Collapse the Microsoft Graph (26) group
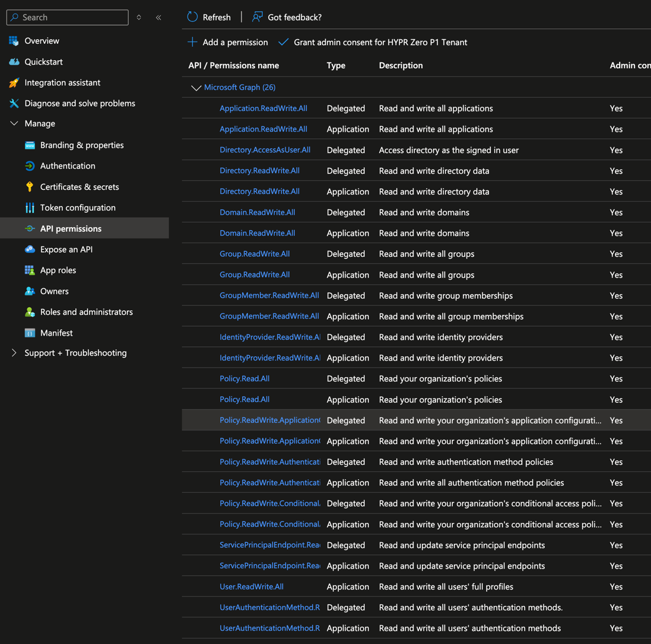Viewport: 651px width, 644px height. [196, 88]
